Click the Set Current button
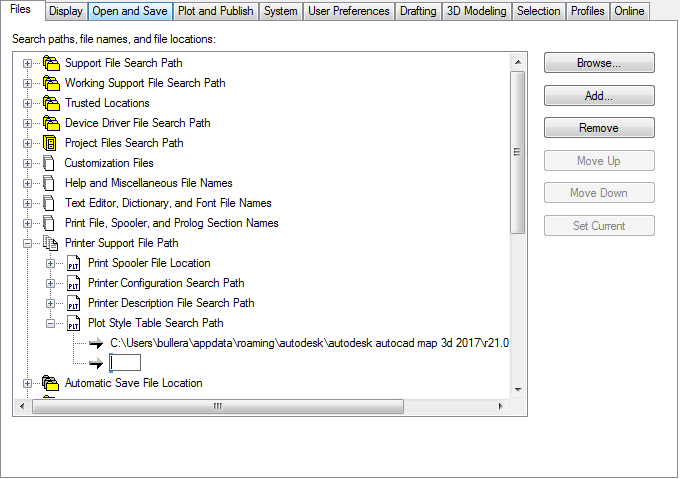The image size is (680, 479). [599, 226]
